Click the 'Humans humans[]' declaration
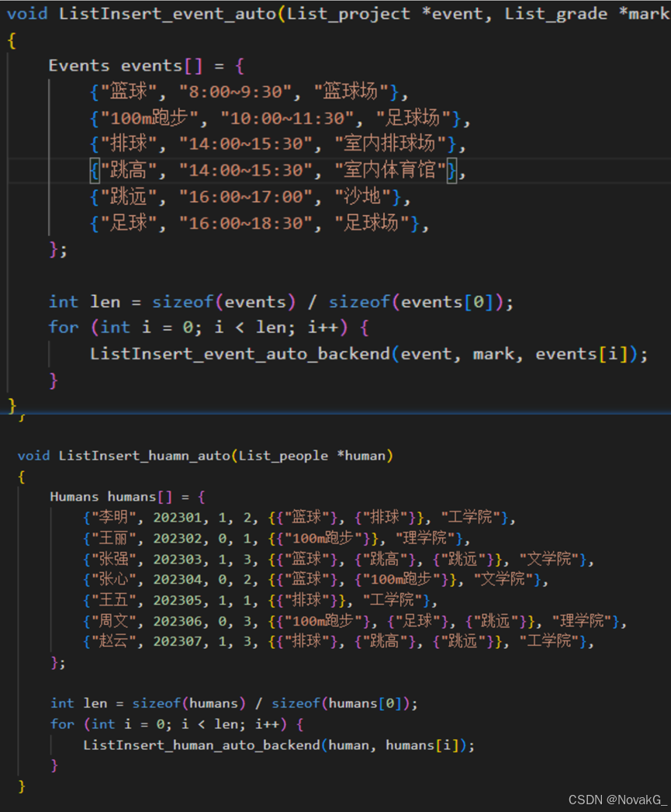This screenshot has width=671, height=812. 111,497
